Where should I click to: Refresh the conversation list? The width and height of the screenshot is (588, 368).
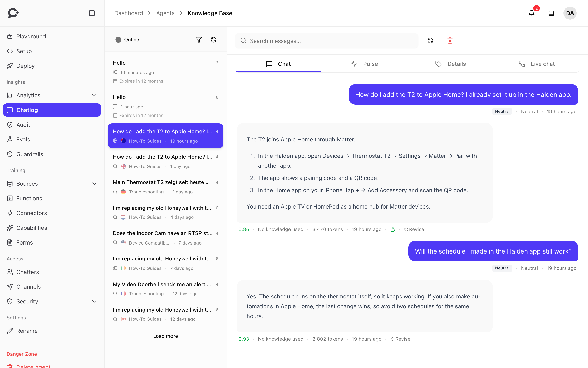(x=213, y=40)
